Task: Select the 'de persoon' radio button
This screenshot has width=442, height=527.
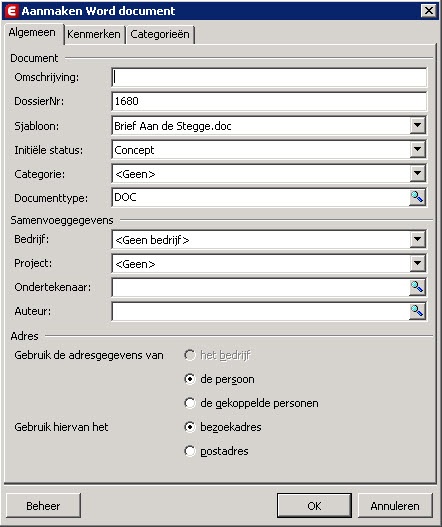Action: click(190, 379)
